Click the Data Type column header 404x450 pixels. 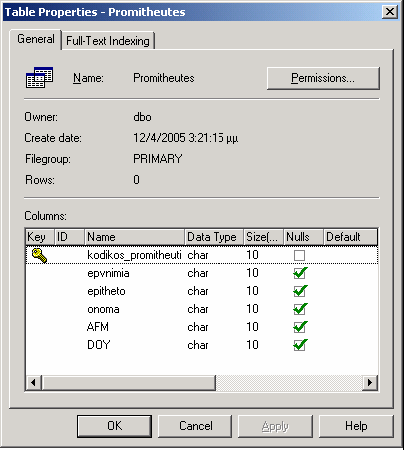[x=214, y=237]
